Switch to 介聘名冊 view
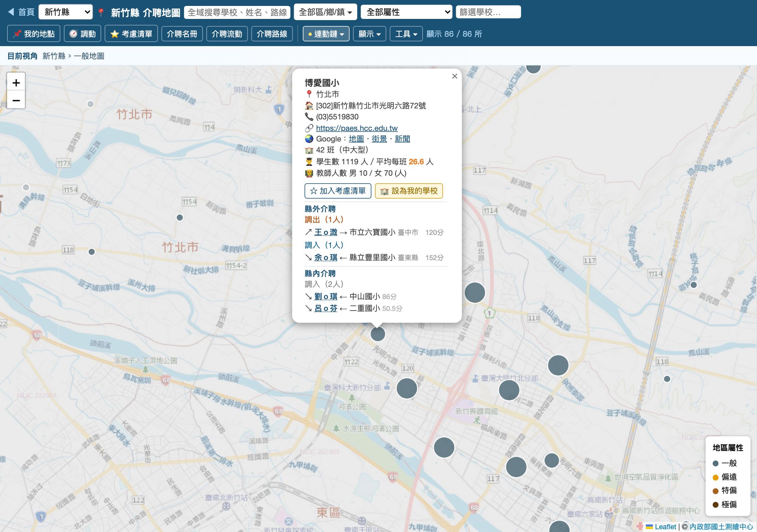 pyautogui.click(x=182, y=34)
